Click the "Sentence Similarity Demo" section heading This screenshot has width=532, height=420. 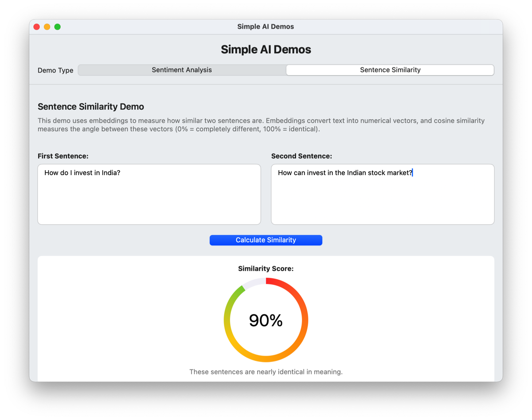tap(91, 107)
